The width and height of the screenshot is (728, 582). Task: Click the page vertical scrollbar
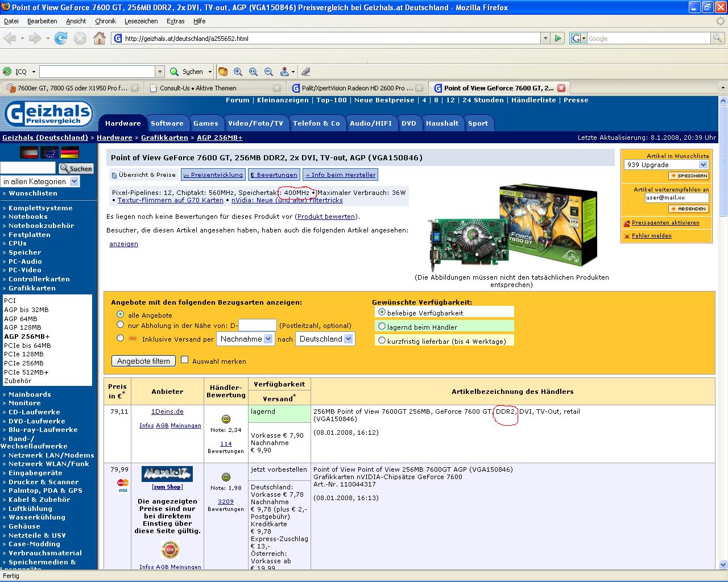point(723,332)
